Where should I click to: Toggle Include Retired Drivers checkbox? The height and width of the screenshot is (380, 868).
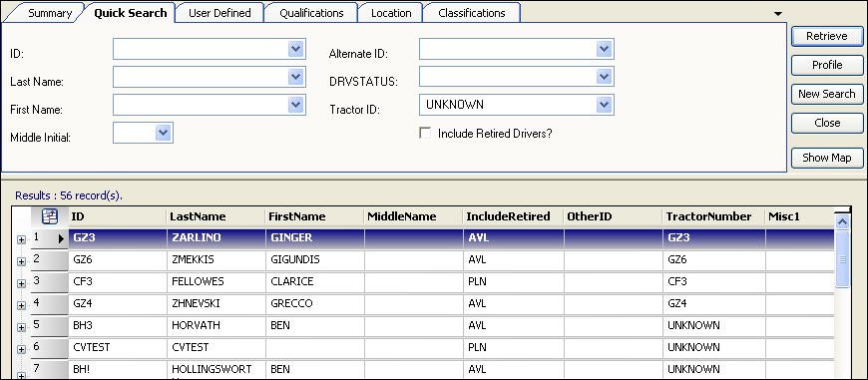(425, 134)
